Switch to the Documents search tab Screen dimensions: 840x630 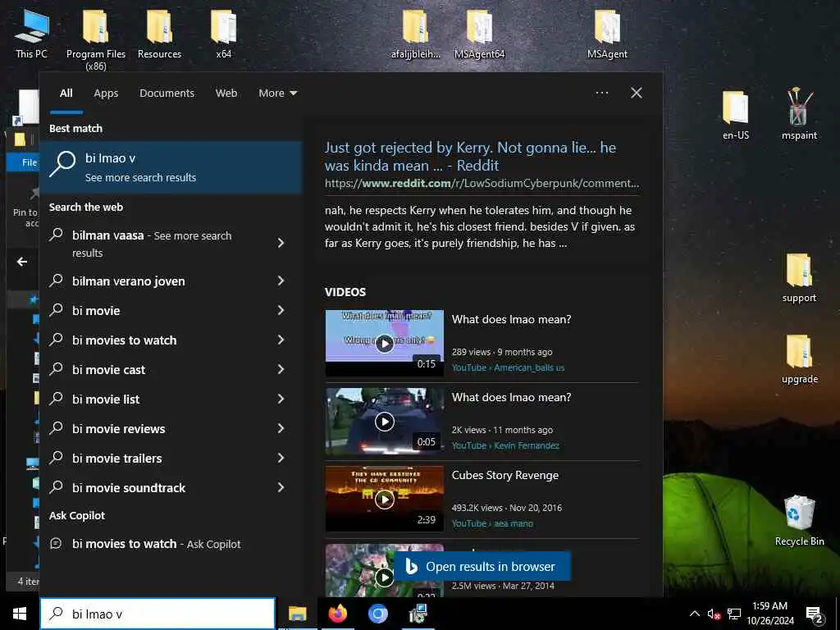tap(167, 94)
